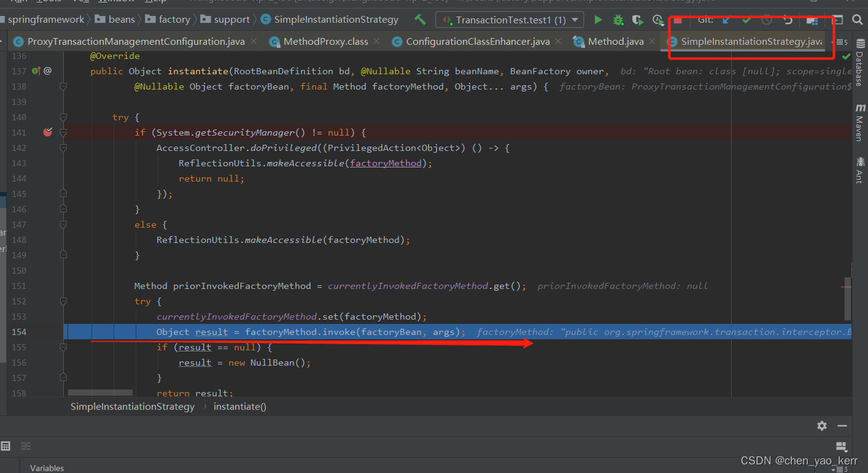Viewport: 868px width, 473px height.
Task: Switch to ConfigurationClassEnhancer.java tab
Action: click(x=478, y=42)
